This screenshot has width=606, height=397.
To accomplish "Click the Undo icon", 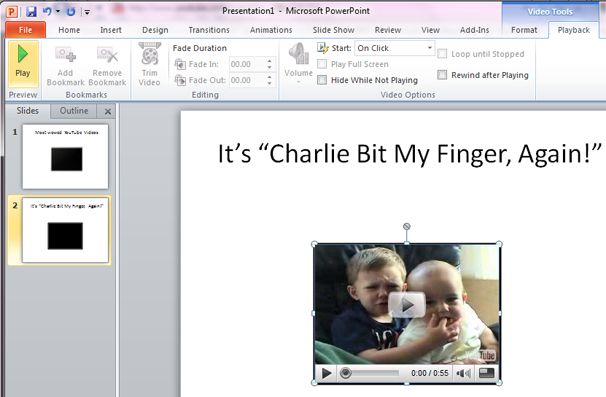I will [x=47, y=11].
